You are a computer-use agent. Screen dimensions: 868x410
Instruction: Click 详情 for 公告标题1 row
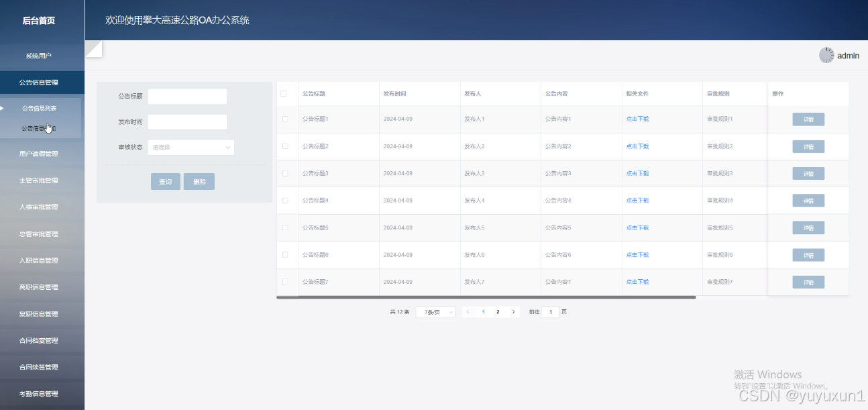[808, 119]
